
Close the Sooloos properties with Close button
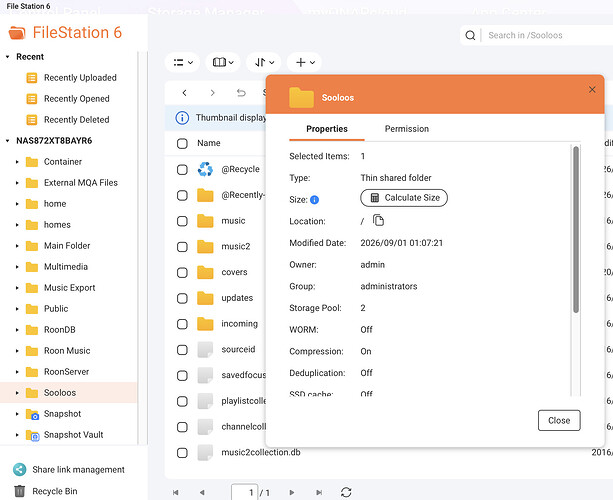559,421
